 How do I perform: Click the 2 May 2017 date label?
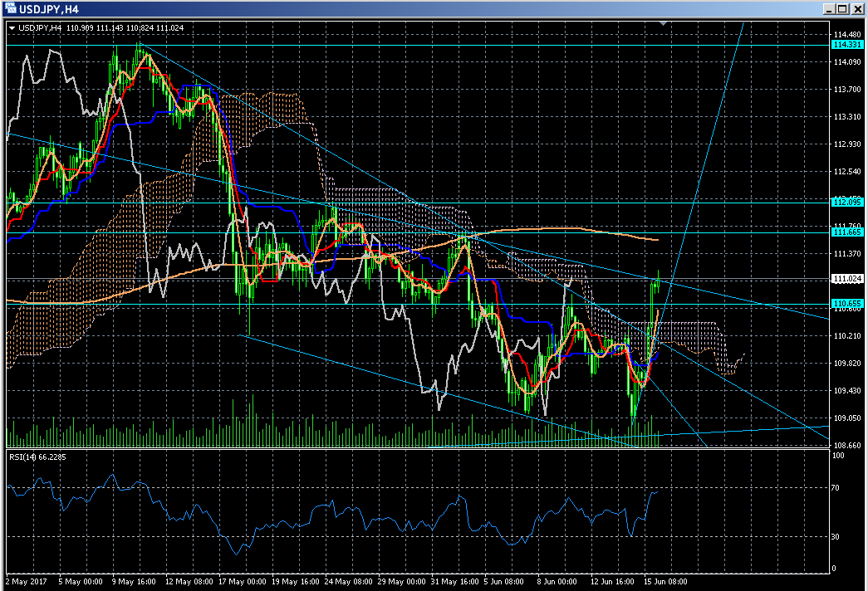23,582
